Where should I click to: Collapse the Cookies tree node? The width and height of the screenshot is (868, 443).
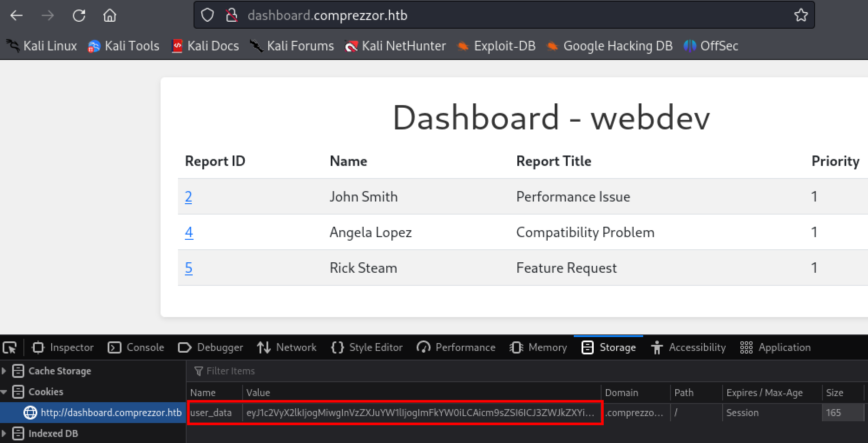tap(4, 392)
